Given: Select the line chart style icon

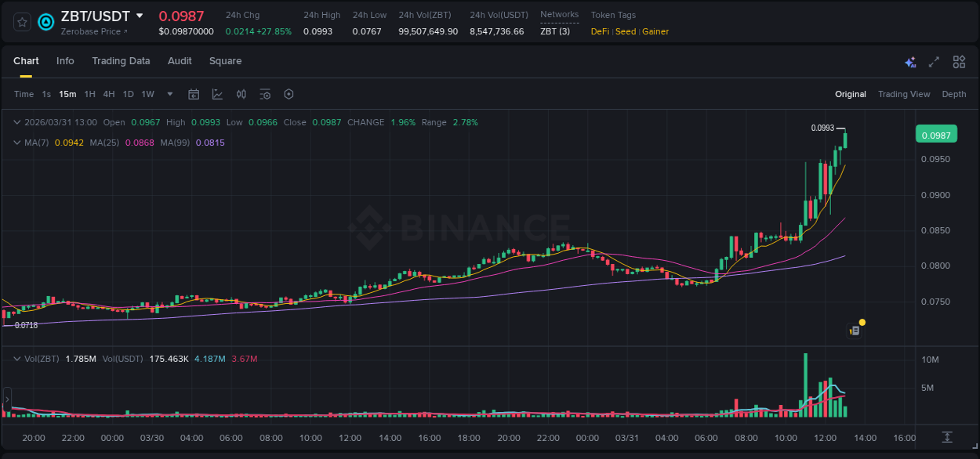Looking at the screenshot, I should pos(217,93).
